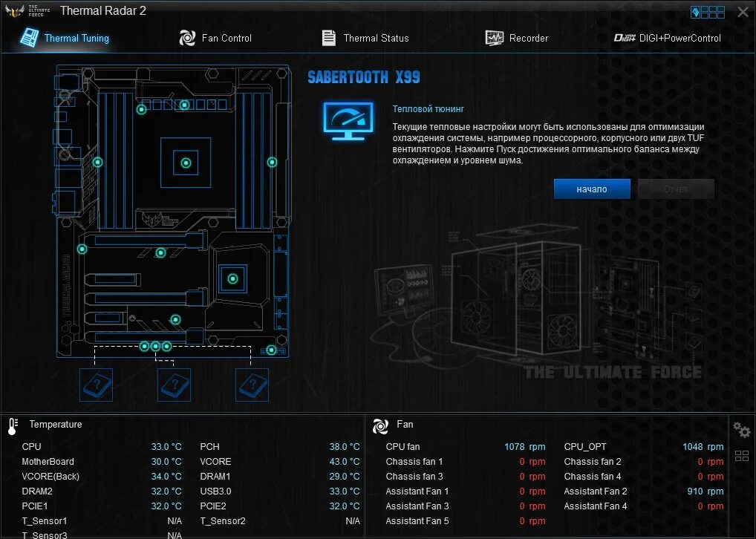Click the CPU temperature 33.0 °C value
The width and height of the screenshot is (756, 539).
tap(166, 447)
